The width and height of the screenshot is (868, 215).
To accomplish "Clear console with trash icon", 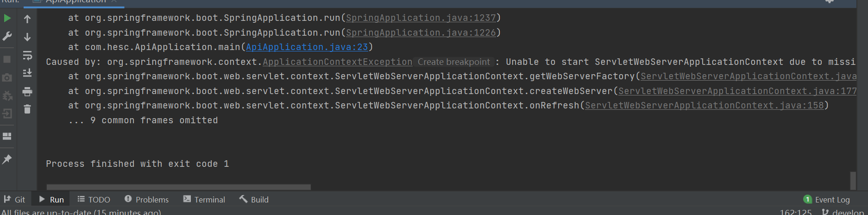I will [27, 109].
